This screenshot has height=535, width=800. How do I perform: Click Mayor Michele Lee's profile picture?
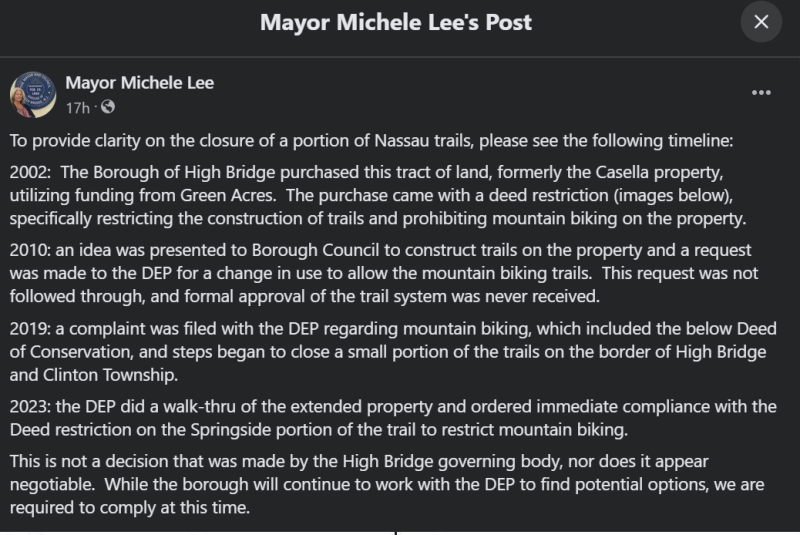pyautogui.click(x=33, y=94)
